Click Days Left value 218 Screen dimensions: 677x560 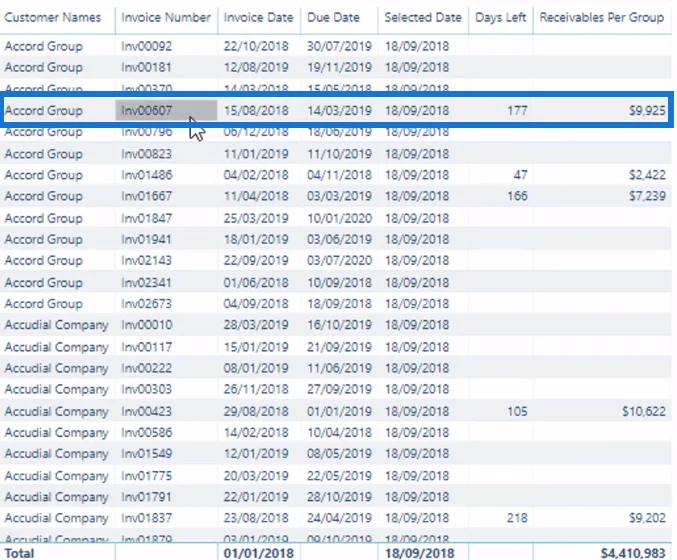coord(517,518)
